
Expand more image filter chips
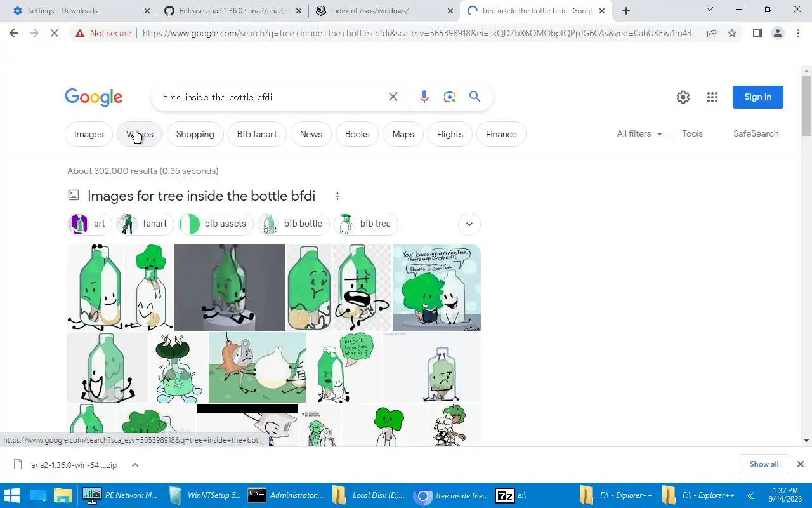pos(469,224)
